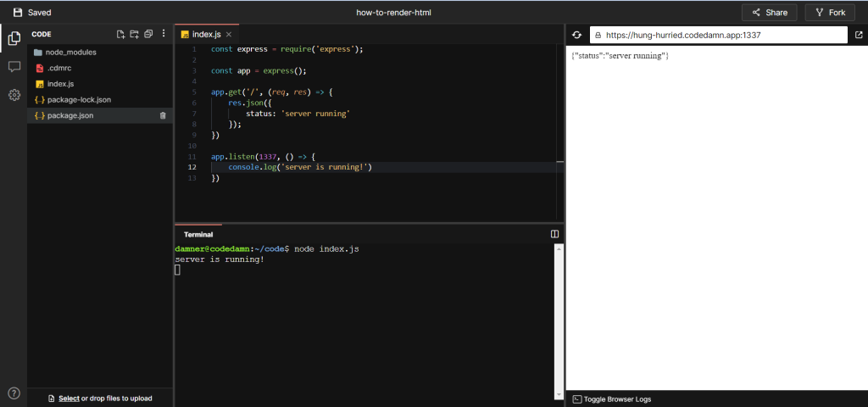Image resolution: width=868 pixels, height=407 pixels.
Task: Refresh the browser preview
Action: click(x=576, y=35)
